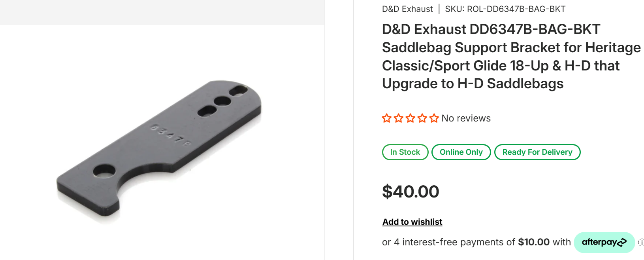The height and width of the screenshot is (260, 644).
Task: Open the D&D Exhaust brand link
Action: 407,9
